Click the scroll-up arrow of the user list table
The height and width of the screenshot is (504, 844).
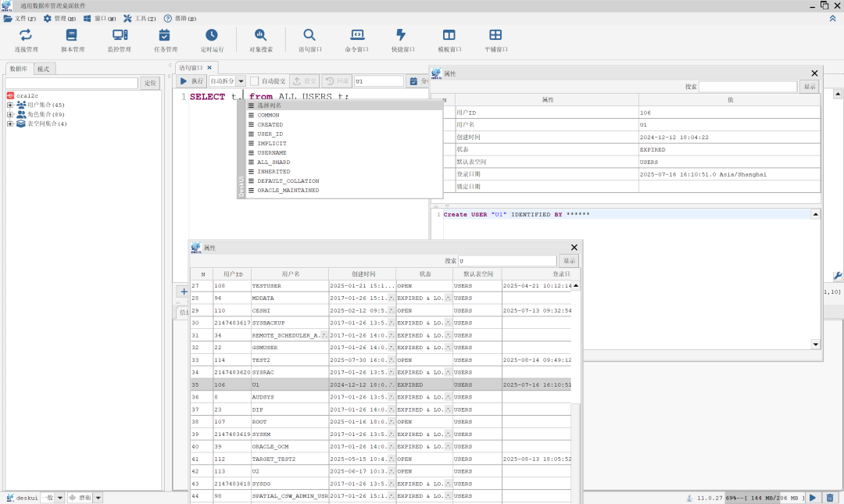pyautogui.click(x=575, y=285)
